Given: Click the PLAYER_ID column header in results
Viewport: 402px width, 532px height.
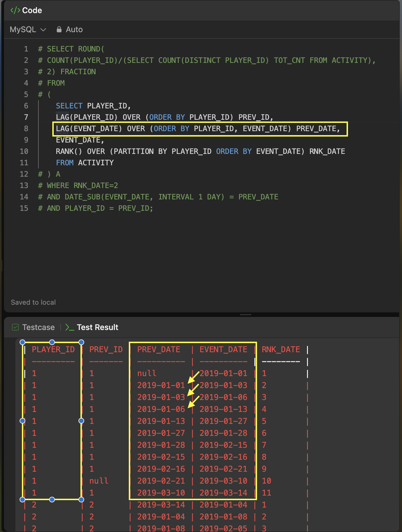Looking at the screenshot, I should point(53,349).
